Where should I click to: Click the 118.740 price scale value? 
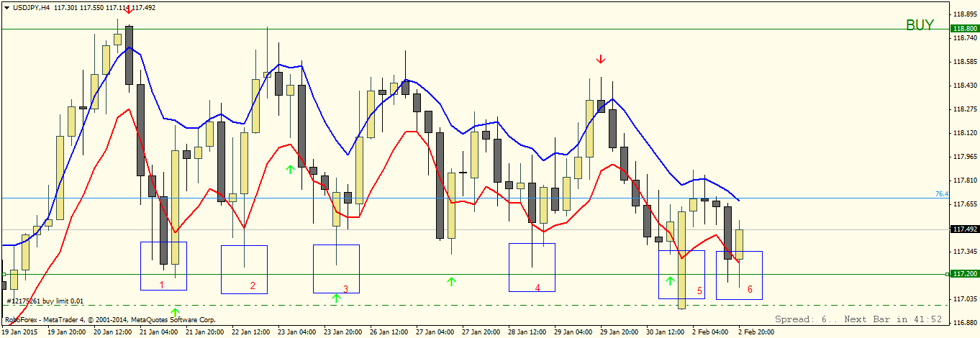[964, 38]
